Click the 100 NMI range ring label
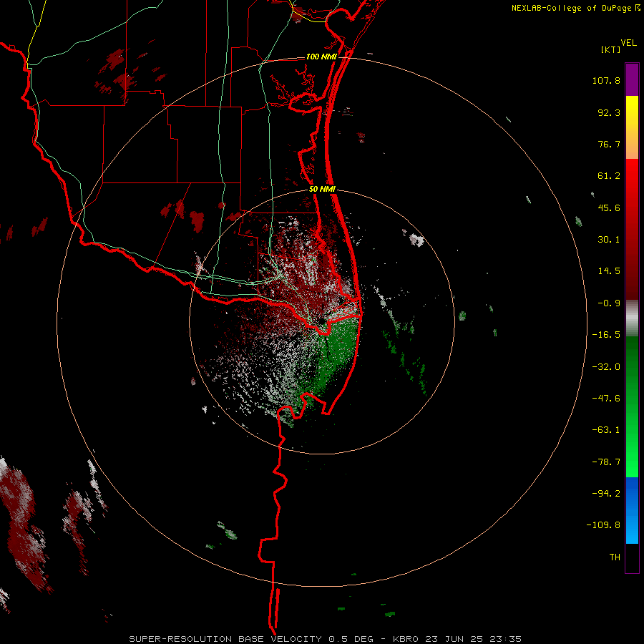This screenshot has width=644, height=644. (x=321, y=57)
